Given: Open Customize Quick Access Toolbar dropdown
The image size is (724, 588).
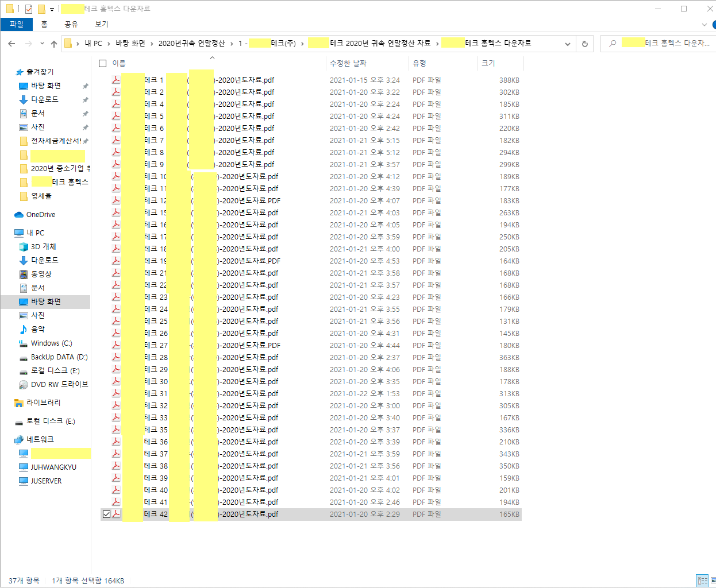Looking at the screenshot, I should [52, 10].
